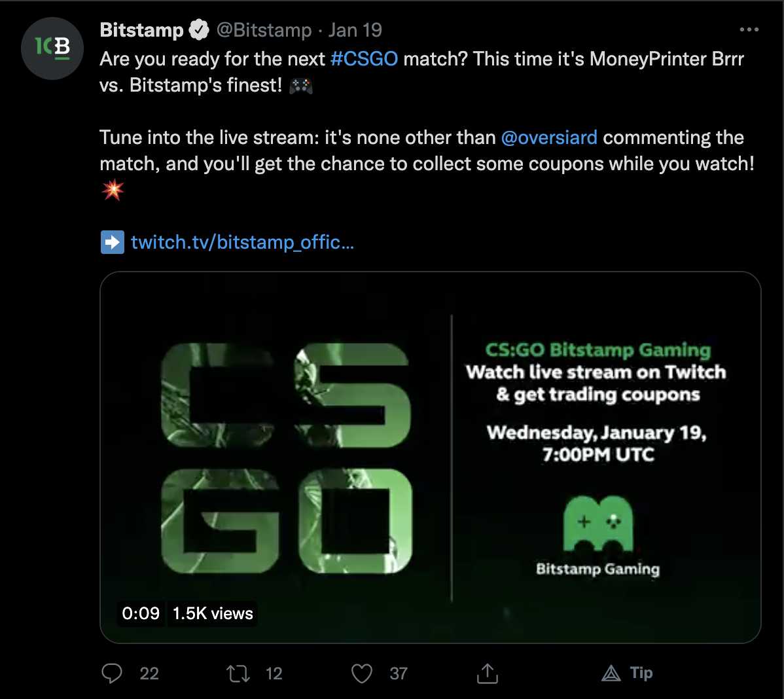The image size is (784, 699).
Task: Play the CS:GO video thumbnail
Action: click(430, 457)
